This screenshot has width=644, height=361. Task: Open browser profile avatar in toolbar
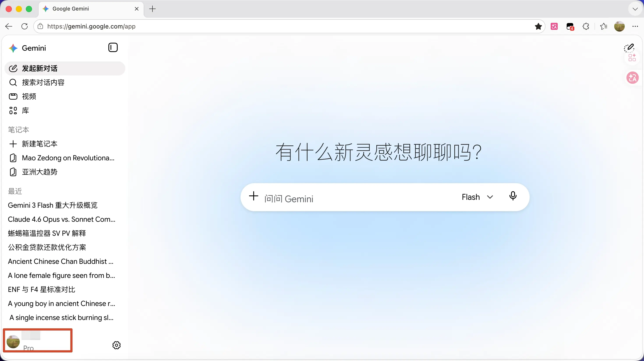point(619,26)
